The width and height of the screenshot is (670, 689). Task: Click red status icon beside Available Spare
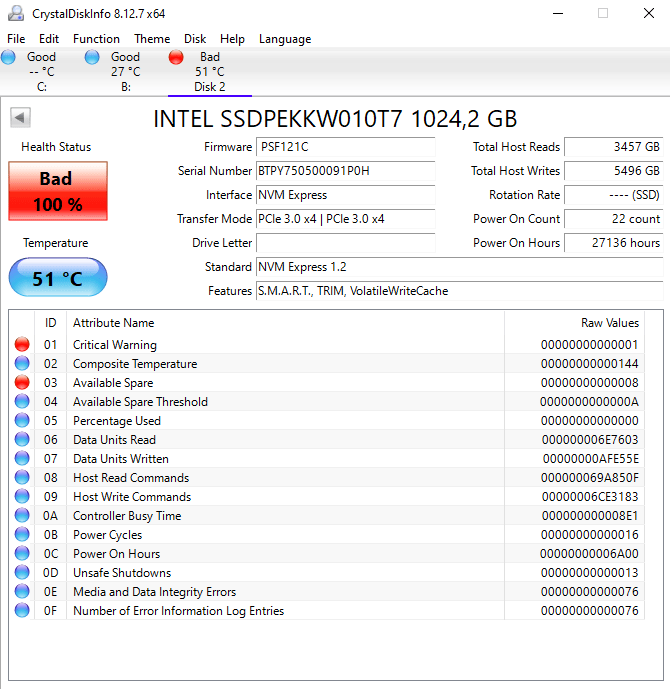pyautogui.click(x=22, y=383)
